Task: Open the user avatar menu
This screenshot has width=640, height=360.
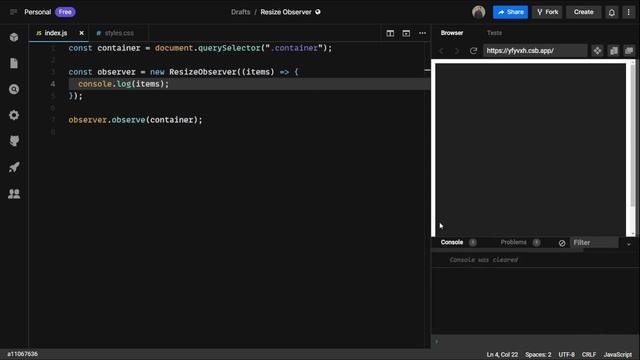Action: click(478, 12)
